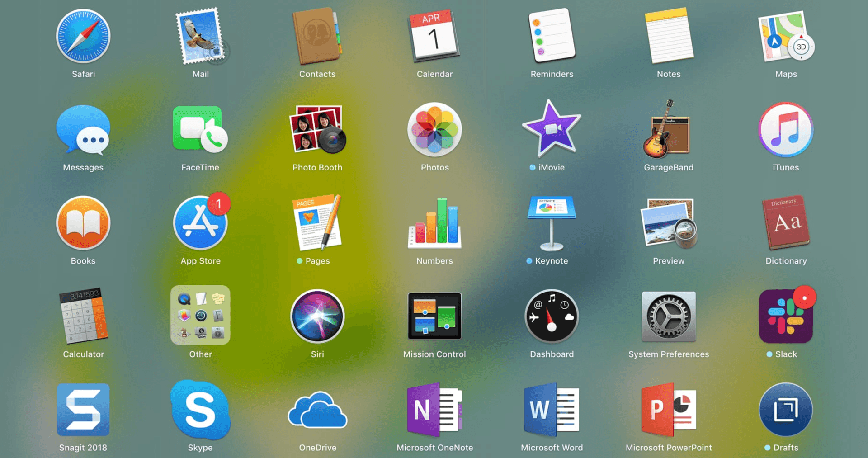Open Snagit 2018
The width and height of the screenshot is (868, 458).
click(x=83, y=410)
